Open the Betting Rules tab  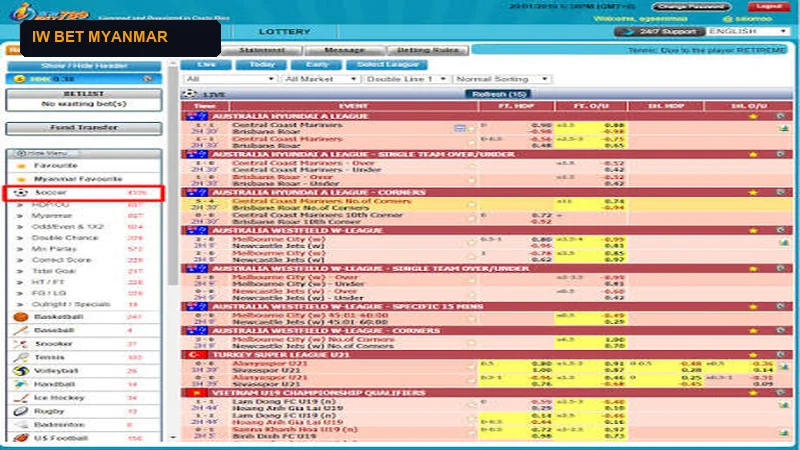[428, 50]
